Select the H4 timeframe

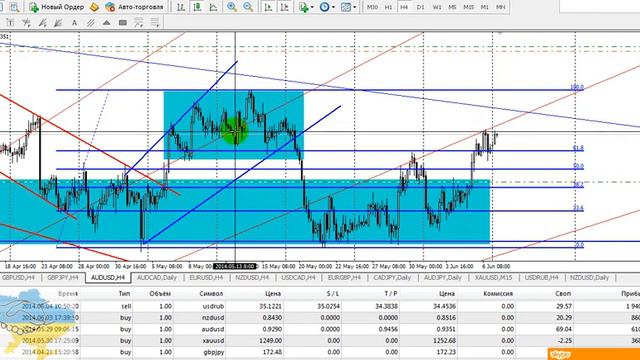pyautogui.click(x=404, y=7)
